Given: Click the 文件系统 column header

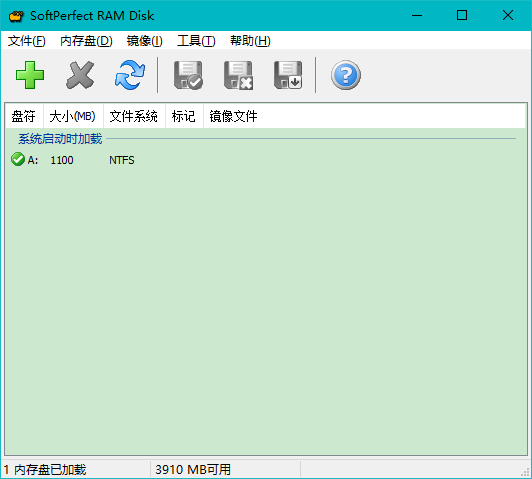Looking at the screenshot, I should (x=134, y=116).
